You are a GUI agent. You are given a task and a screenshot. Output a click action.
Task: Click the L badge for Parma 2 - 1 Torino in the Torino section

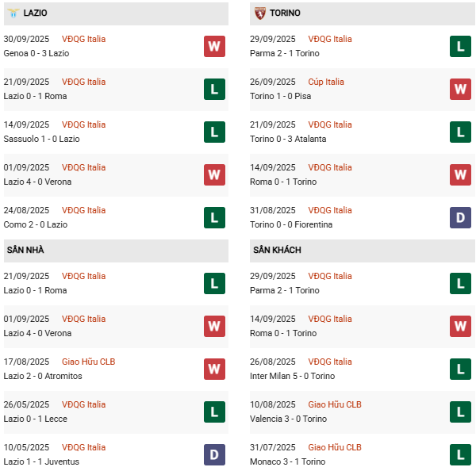[x=460, y=46]
